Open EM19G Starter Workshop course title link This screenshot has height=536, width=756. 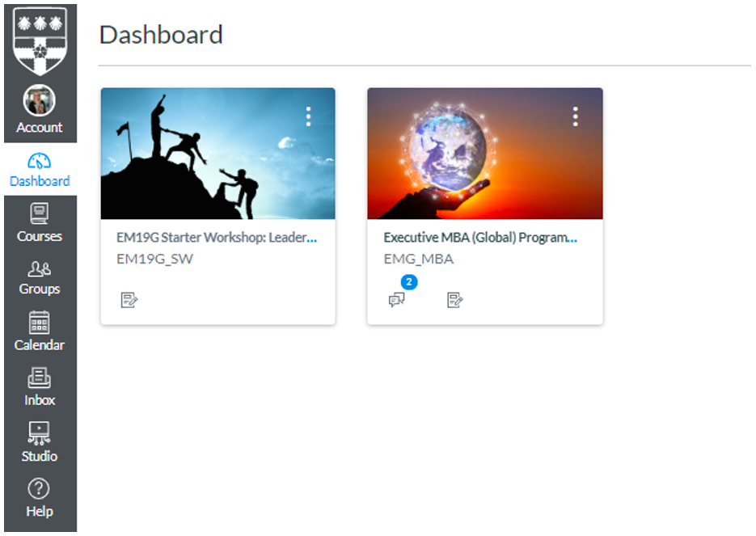click(x=216, y=238)
